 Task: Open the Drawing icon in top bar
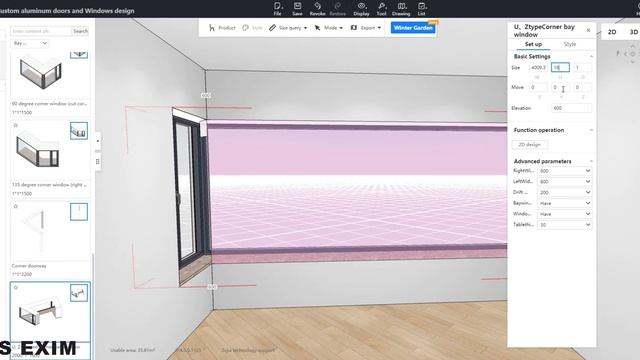click(401, 9)
